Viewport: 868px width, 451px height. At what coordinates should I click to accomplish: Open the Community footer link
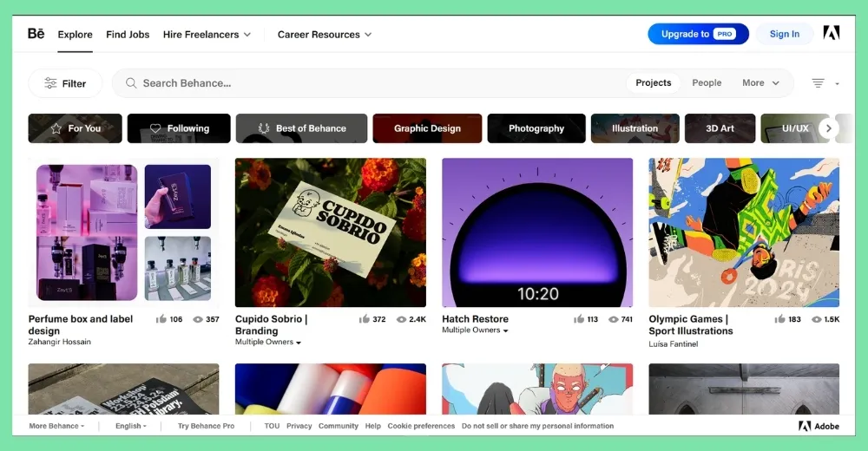[339, 426]
